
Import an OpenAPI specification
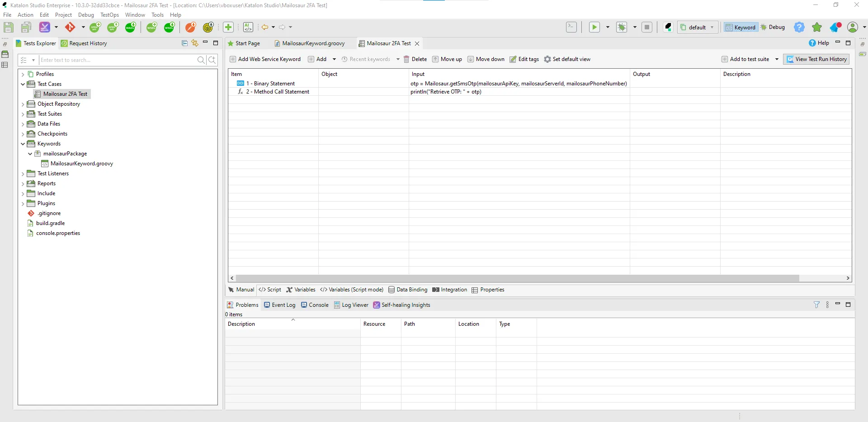click(113, 27)
